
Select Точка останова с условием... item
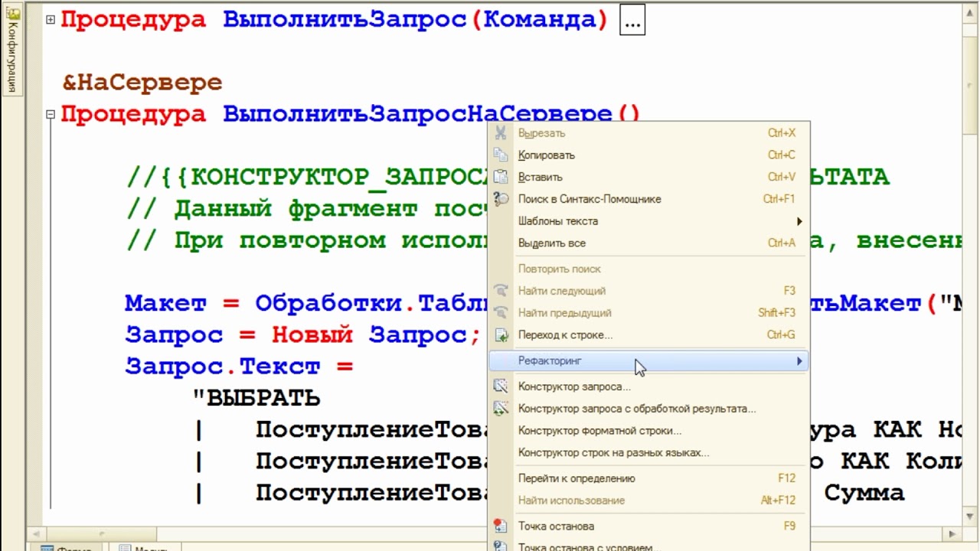point(648,546)
